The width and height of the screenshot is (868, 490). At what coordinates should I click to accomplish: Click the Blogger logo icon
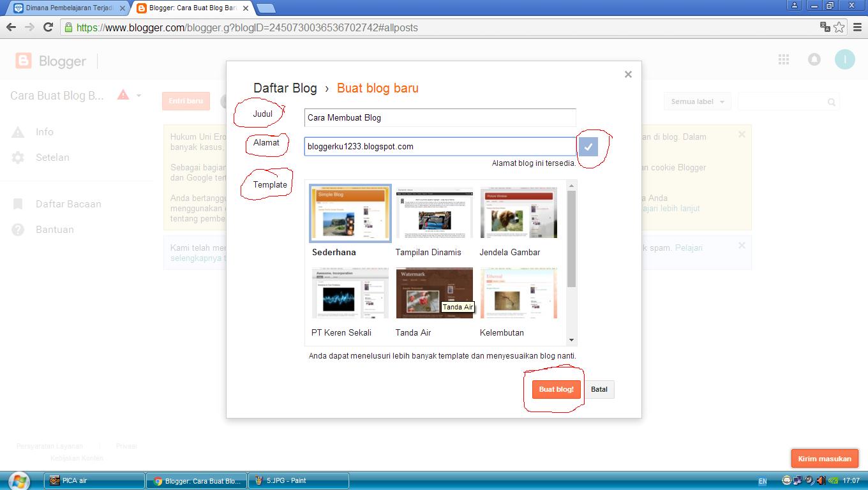tap(24, 61)
